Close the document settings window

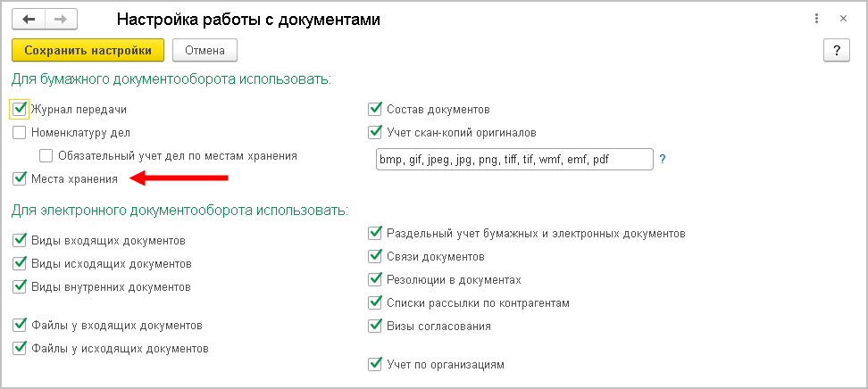coord(842,19)
